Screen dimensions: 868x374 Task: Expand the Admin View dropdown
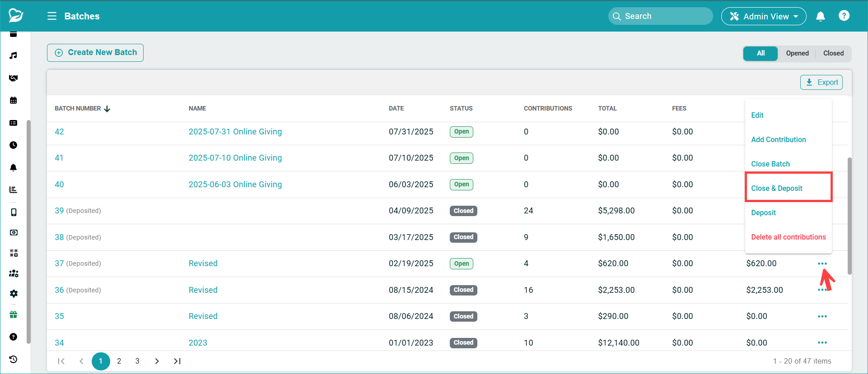pyautogui.click(x=764, y=16)
